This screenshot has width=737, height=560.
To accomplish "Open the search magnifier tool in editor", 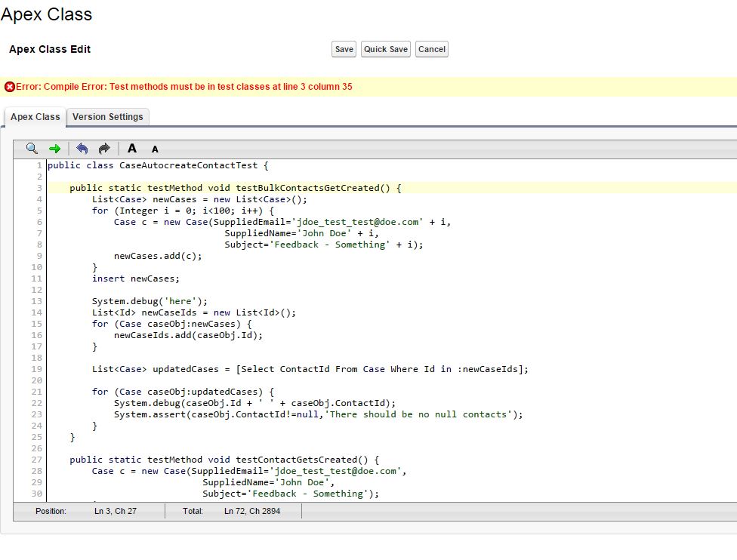I will click(32, 149).
